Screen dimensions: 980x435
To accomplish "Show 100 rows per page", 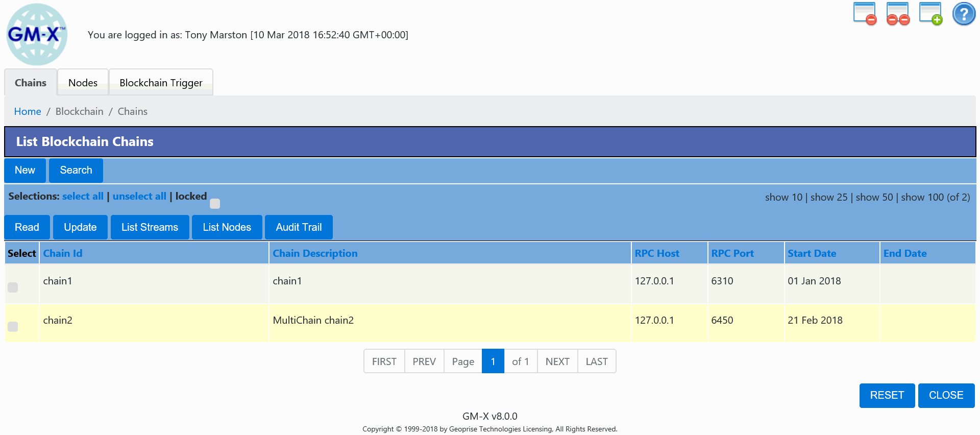I will (922, 197).
